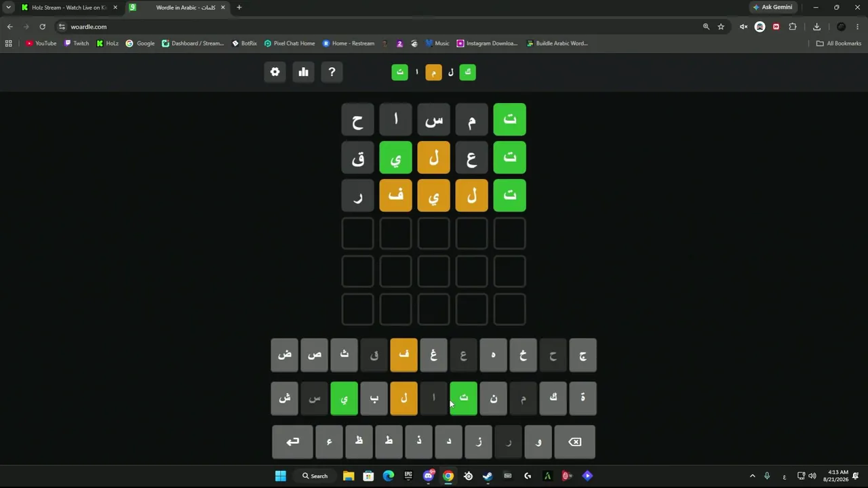Tap the ك key on the keyboard
The image size is (868, 488).
click(x=553, y=399)
